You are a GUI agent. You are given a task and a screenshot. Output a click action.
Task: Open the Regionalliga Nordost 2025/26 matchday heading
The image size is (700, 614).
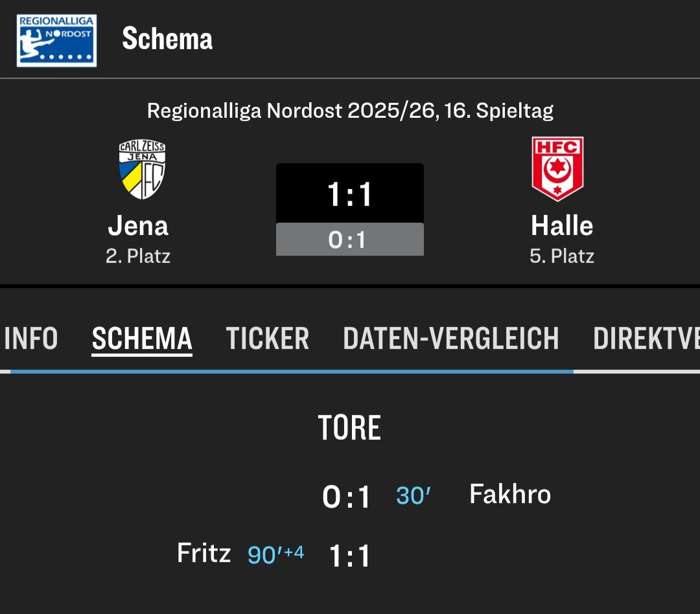[350, 111]
